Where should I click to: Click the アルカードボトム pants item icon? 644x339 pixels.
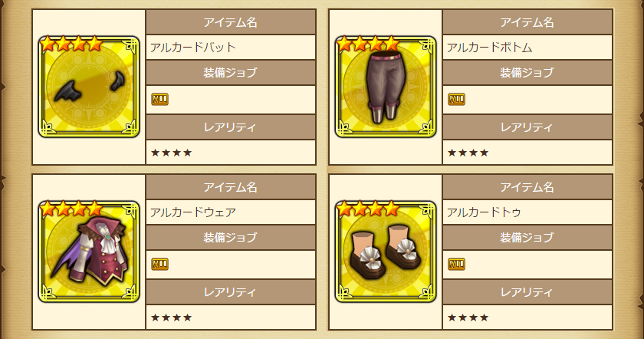(385, 87)
